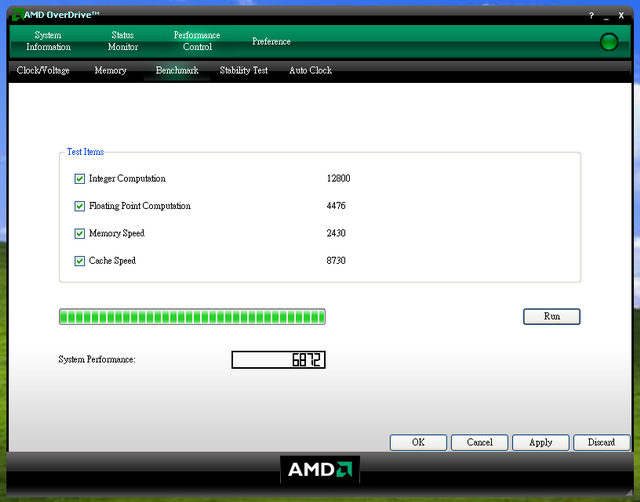
Task: Click the green benchmark progress bar
Action: click(x=192, y=317)
